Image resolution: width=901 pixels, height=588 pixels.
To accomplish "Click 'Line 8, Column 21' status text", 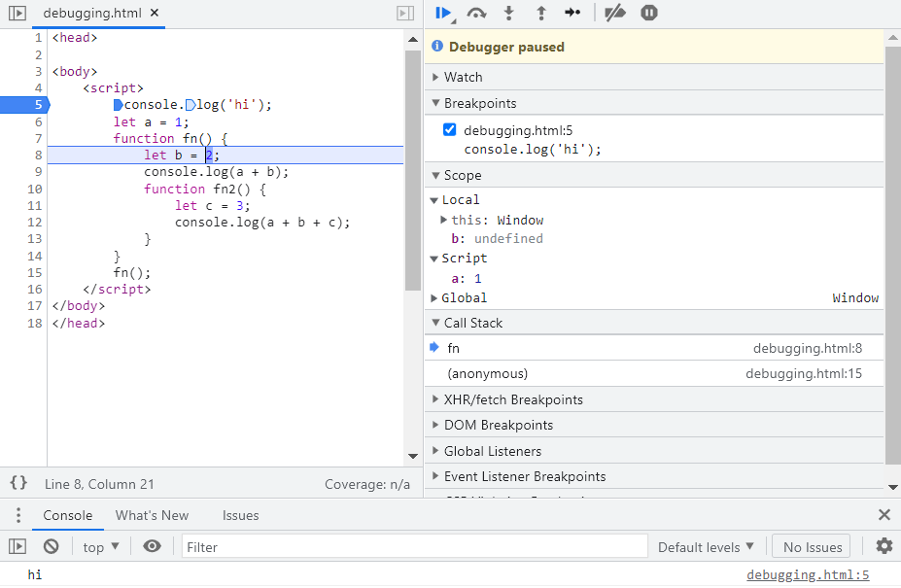I will [99, 484].
